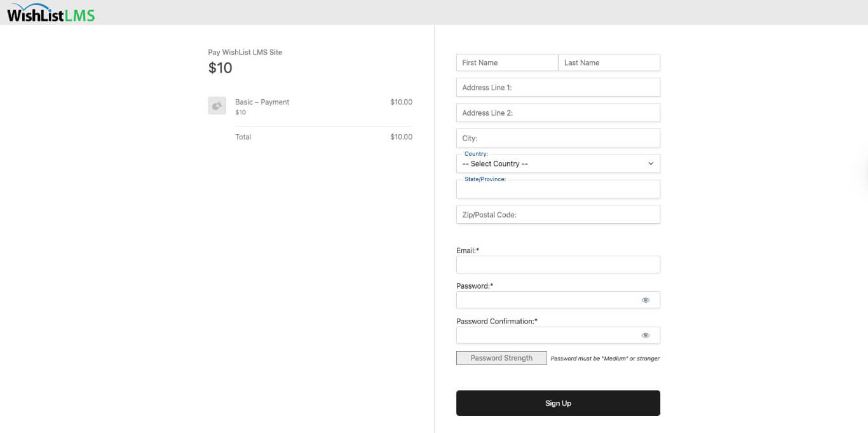Click the WishList LMS logo
Image resolution: width=868 pixels, height=433 pixels.
(50, 12)
